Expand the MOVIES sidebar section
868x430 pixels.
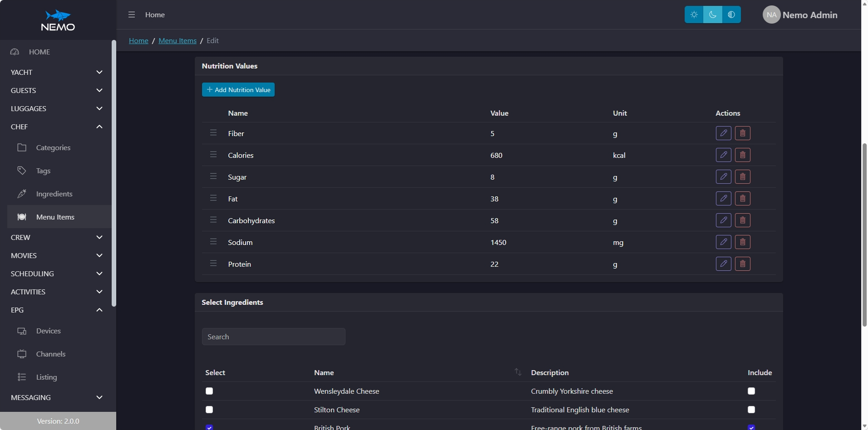(57, 255)
